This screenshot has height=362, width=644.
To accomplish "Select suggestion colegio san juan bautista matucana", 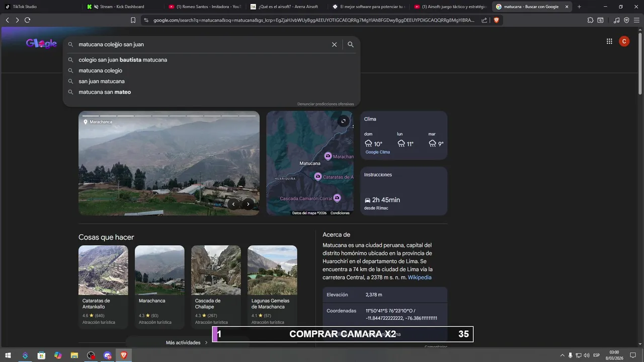I will click(211, 60).
